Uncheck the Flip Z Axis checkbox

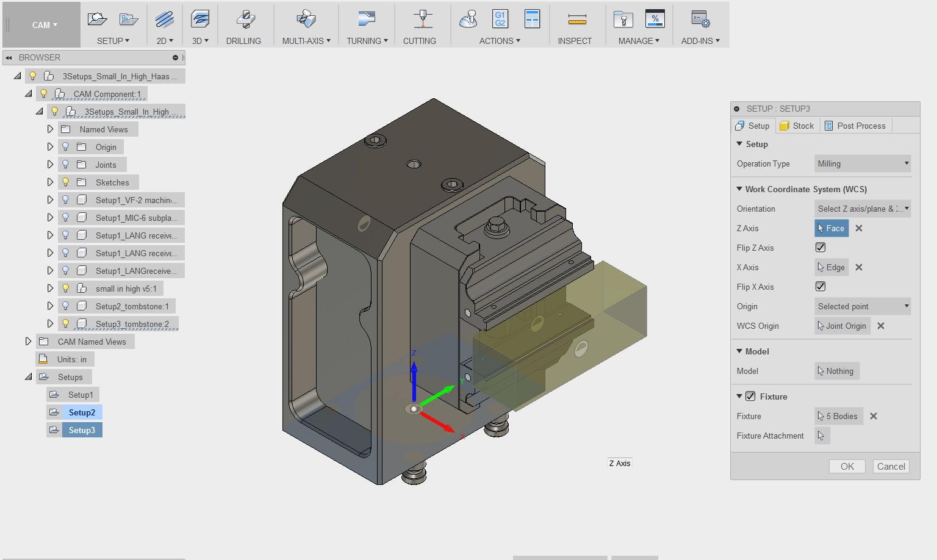tap(820, 248)
